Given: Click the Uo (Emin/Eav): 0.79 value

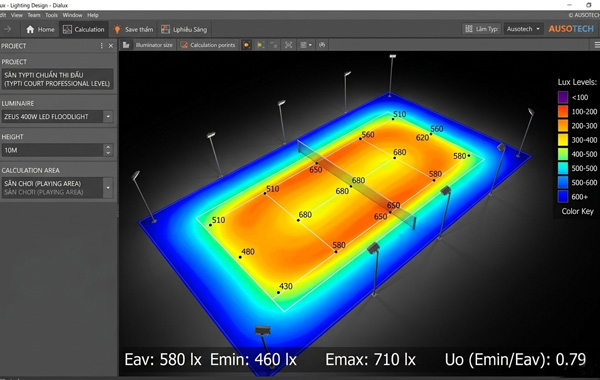Looking at the screenshot, I should (x=515, y=360).
